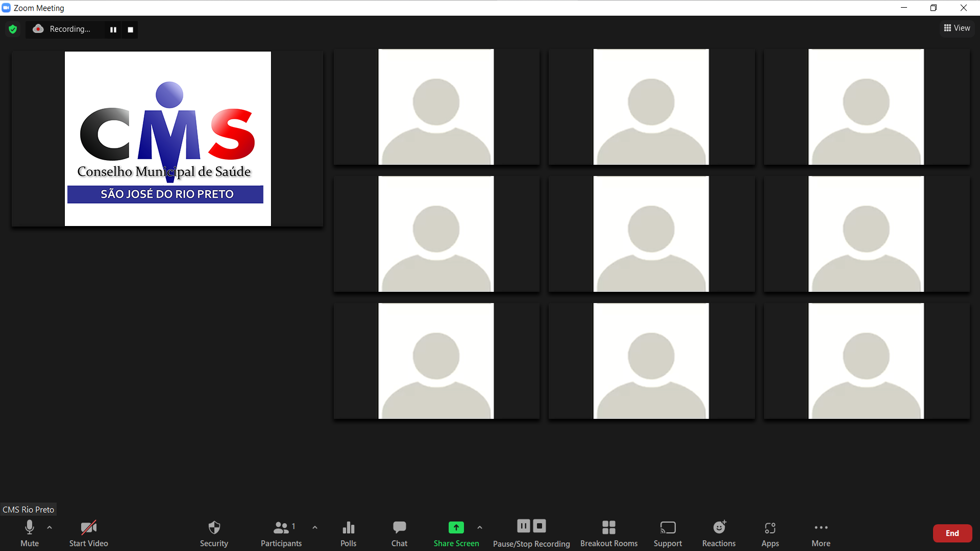
Task: Close the Zoom Meeting window
Action: (964, 8)
